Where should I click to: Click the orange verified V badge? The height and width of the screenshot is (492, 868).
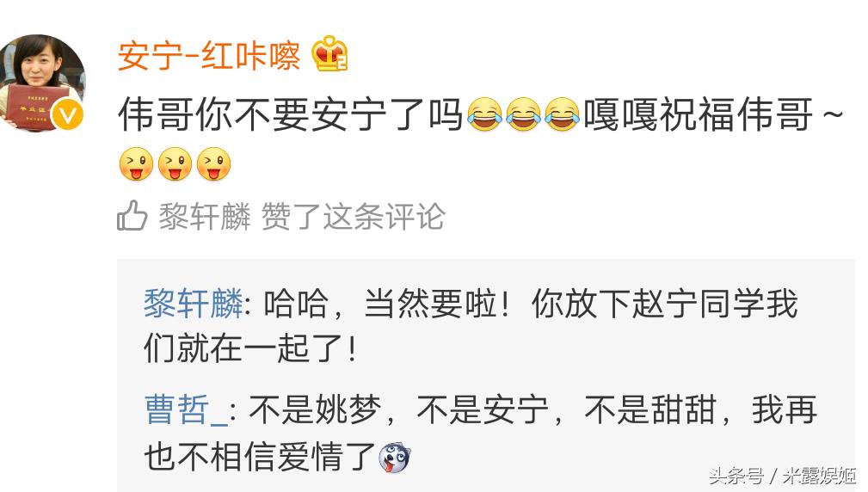(x=68, y=114)
